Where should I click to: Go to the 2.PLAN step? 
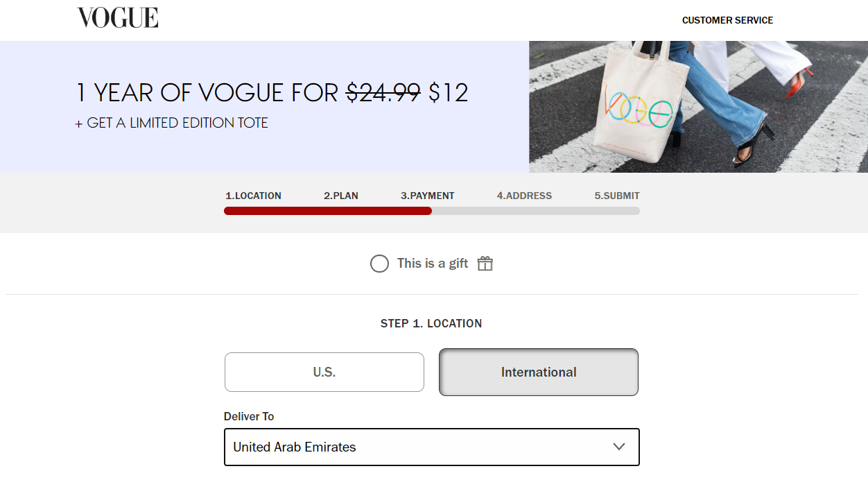coord(341,196)
